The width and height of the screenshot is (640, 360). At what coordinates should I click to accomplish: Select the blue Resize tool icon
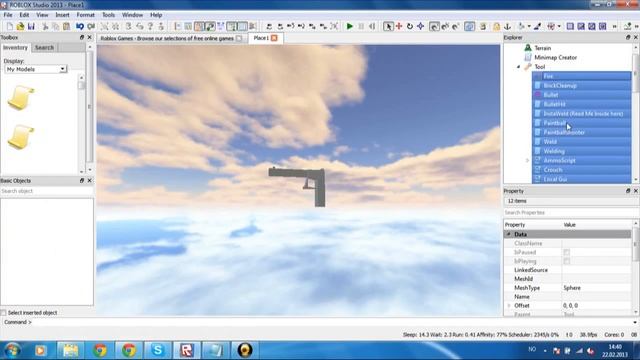coord(420,27)
